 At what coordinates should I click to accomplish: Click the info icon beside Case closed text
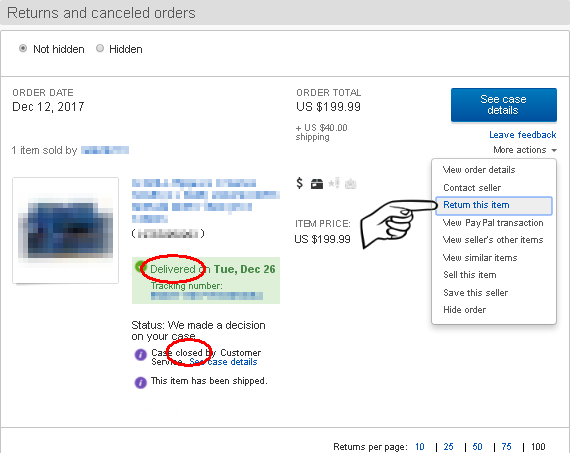tap(140, 355)
